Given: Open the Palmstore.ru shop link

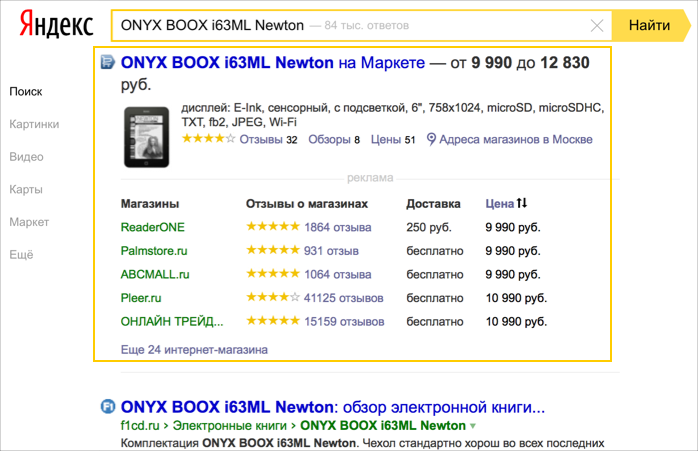Looking at the screenshot, I should (x=154, y=251).
